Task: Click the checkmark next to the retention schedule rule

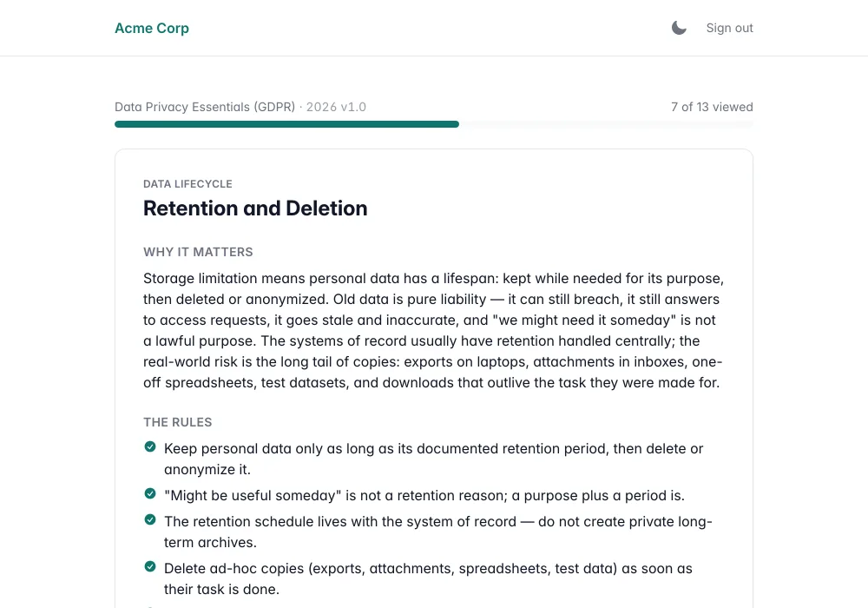Action: [150, 519]
